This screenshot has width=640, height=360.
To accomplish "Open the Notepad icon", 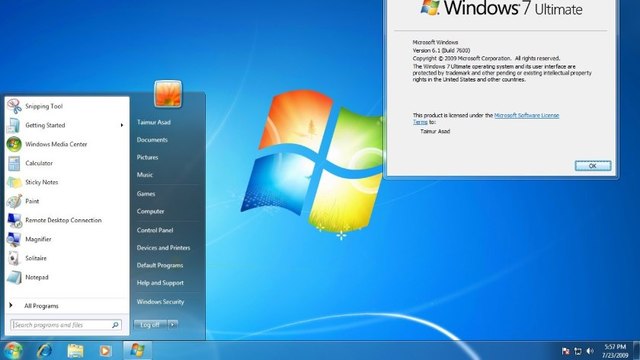I will (x=14, y=278).
